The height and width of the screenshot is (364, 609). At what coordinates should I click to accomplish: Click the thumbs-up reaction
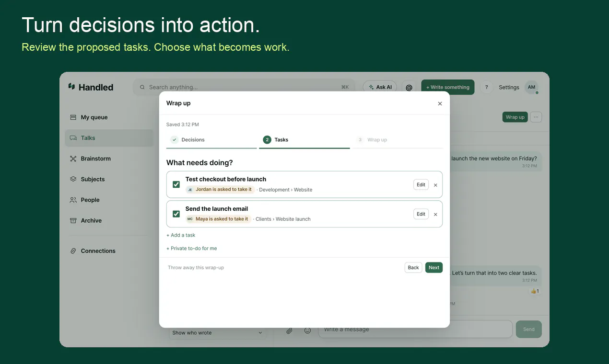point(535,291)
